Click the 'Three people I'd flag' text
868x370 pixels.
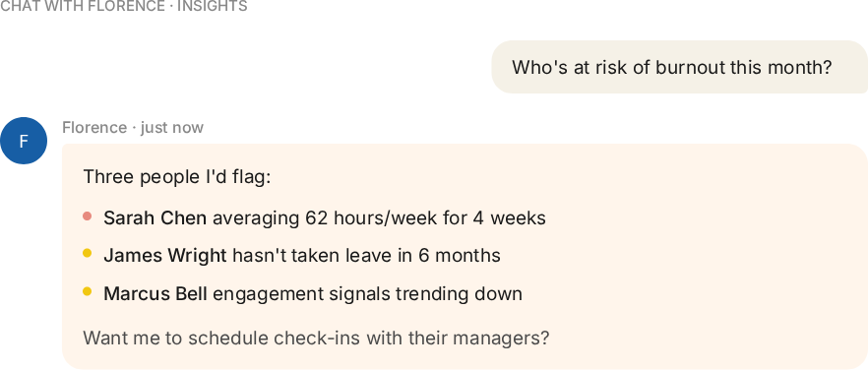coord(177,177)
